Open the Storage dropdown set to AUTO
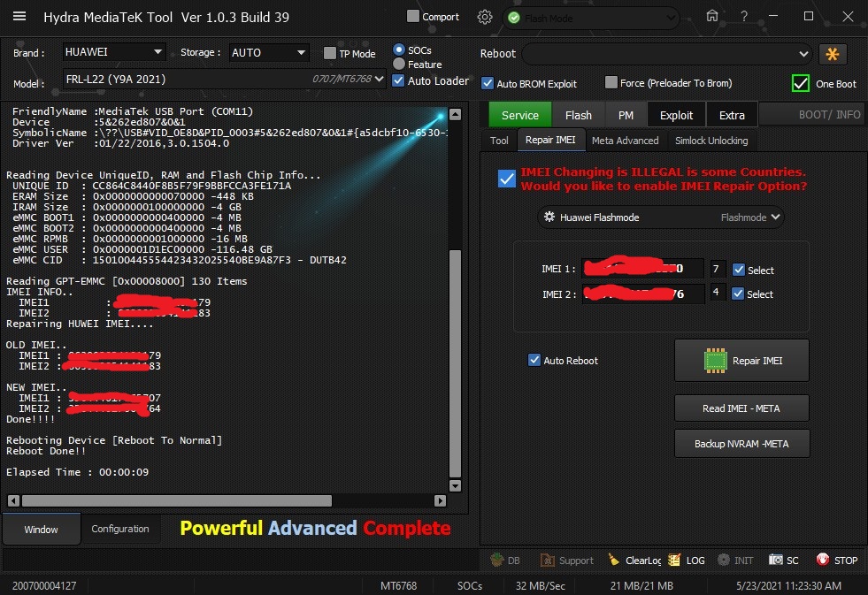 [269, 52]
